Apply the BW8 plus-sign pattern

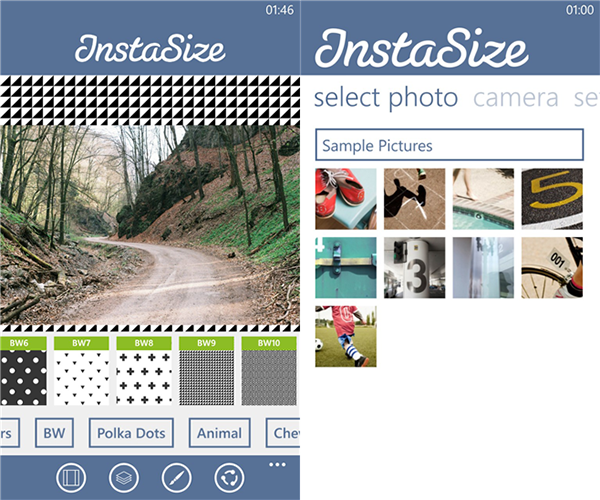144,371
